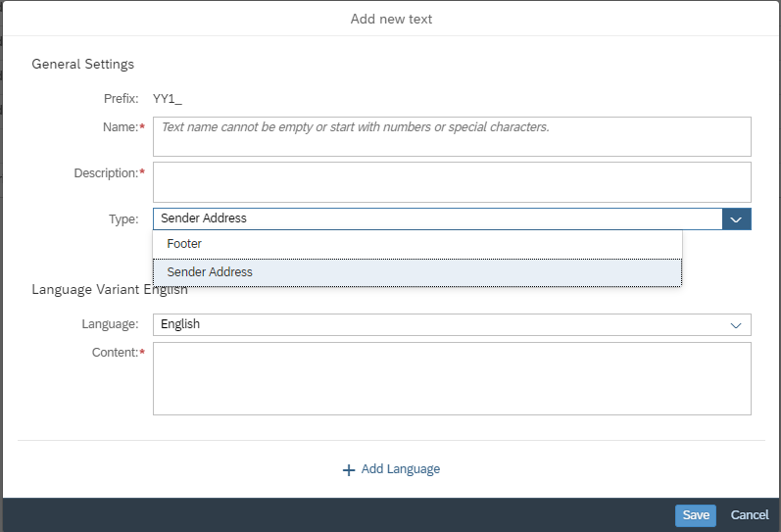Click the Add Language link
Viewport: 781px width, 532px height.
(x=401, y=469)
